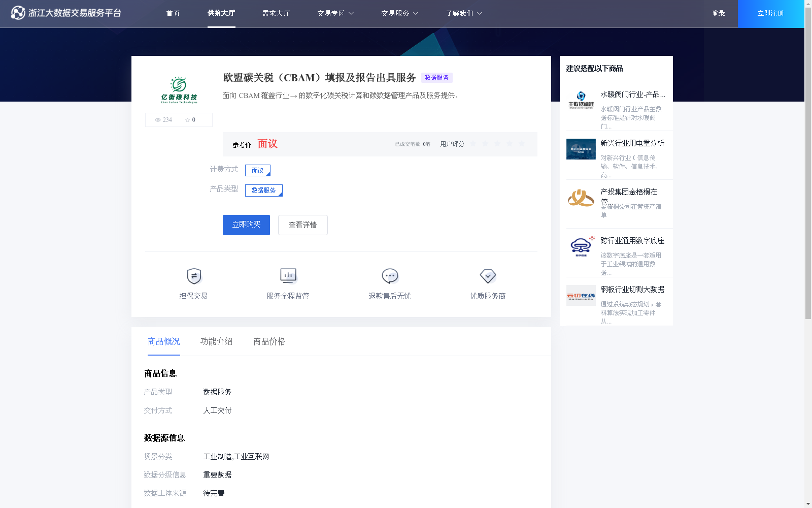Expand the 了解我们 dropdown menu

pos(464,13)
